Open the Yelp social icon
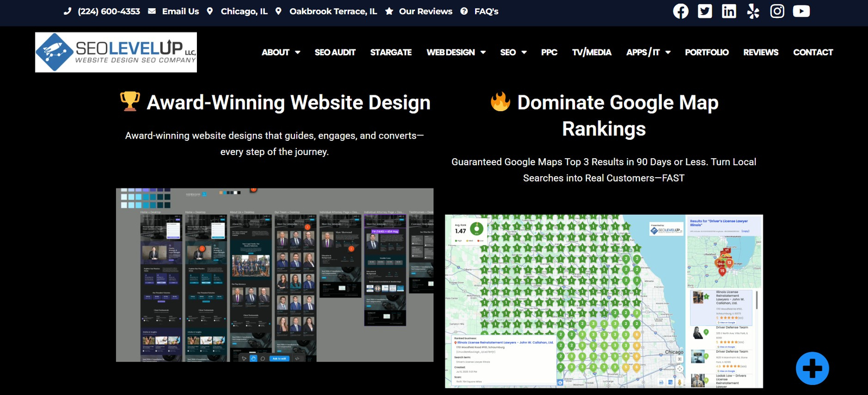 pos(753,11)
